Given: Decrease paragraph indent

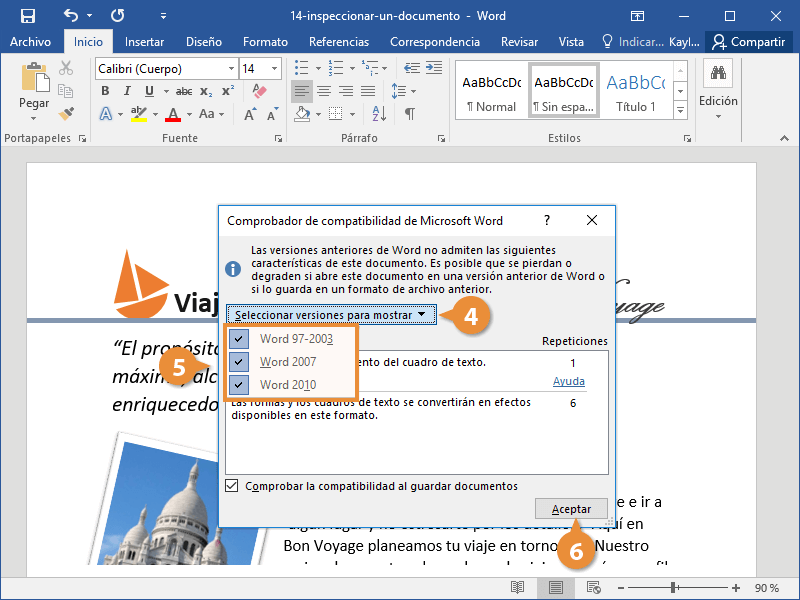Looking at the screenshot, I should [x=412, y=68].
